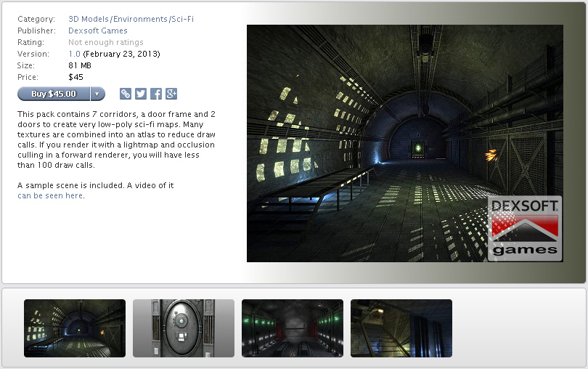Select the tunnel corridor thumbnail
588x369 pixels.
tap(75, 328)
